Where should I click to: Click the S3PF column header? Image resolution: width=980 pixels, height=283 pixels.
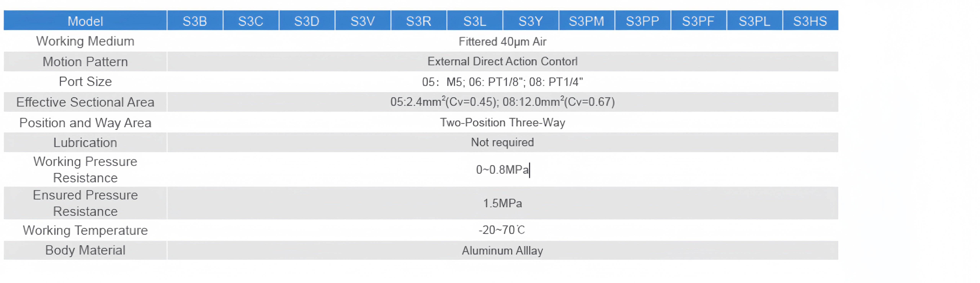coord(698,20)
